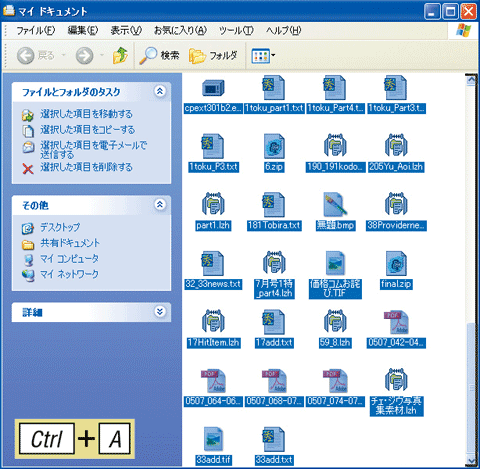Viewport: 480px width, 469px height.
Task: Select the 205Yu_Aoi.lzh archive icon
Action: (396, 146)
